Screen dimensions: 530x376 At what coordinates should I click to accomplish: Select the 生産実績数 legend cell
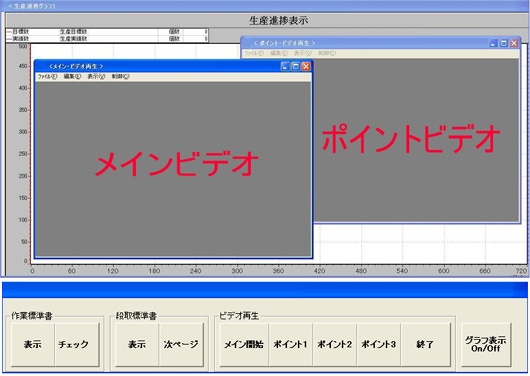coord(74,39)
